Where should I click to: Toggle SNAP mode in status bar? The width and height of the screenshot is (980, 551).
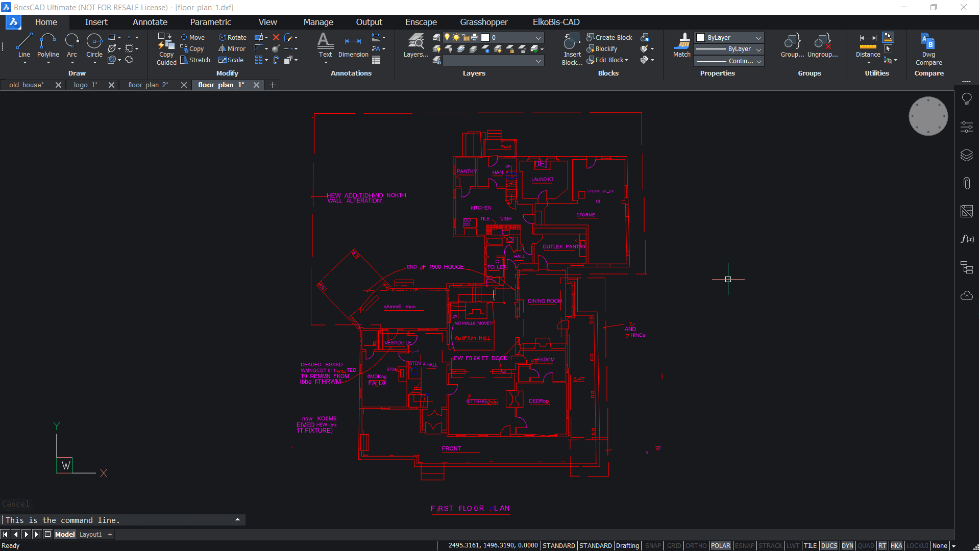[651, 545]
